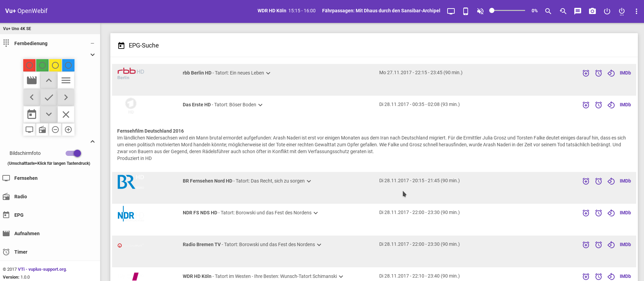Toggle the mute speaker icon
Screen dimensions: 644x281
(480, 11)
